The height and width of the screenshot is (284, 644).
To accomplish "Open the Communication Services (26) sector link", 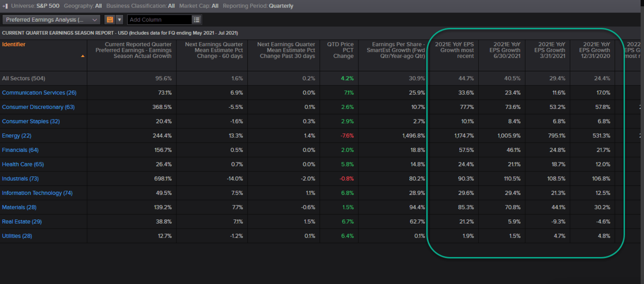I will tap(39, 93).
